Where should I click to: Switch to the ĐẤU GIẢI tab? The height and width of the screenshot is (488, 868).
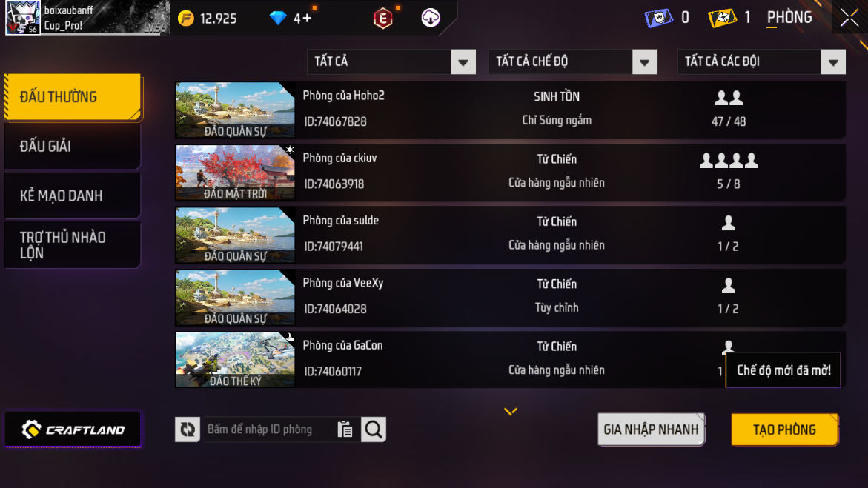point(73,146)
